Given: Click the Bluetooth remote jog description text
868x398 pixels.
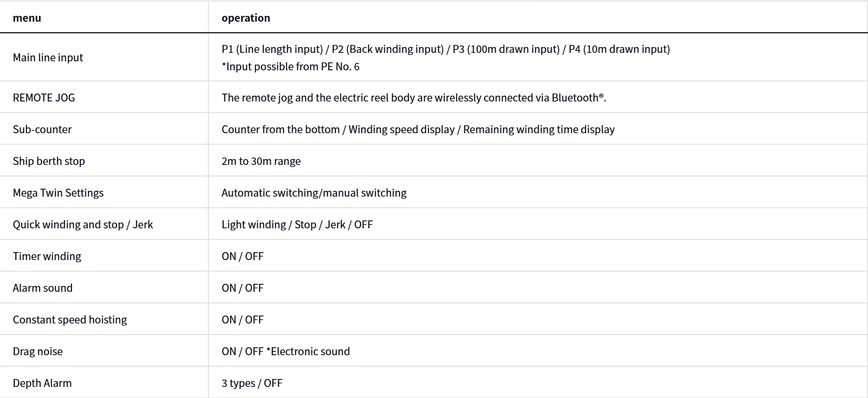Looking at the screenshot, I should click(x=414, y=98).
